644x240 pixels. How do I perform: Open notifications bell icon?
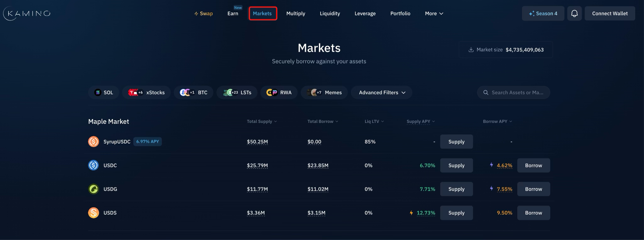(x=574, y=14)
